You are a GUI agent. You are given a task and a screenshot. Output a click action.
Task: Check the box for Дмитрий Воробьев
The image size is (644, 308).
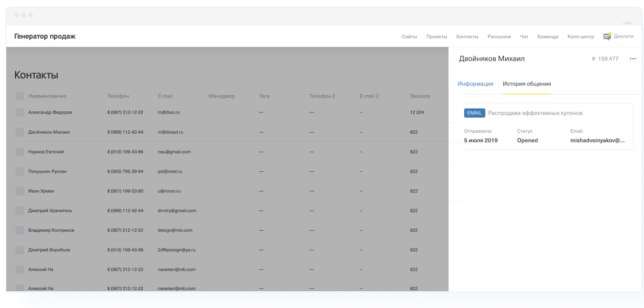click(x=19, y=250)
